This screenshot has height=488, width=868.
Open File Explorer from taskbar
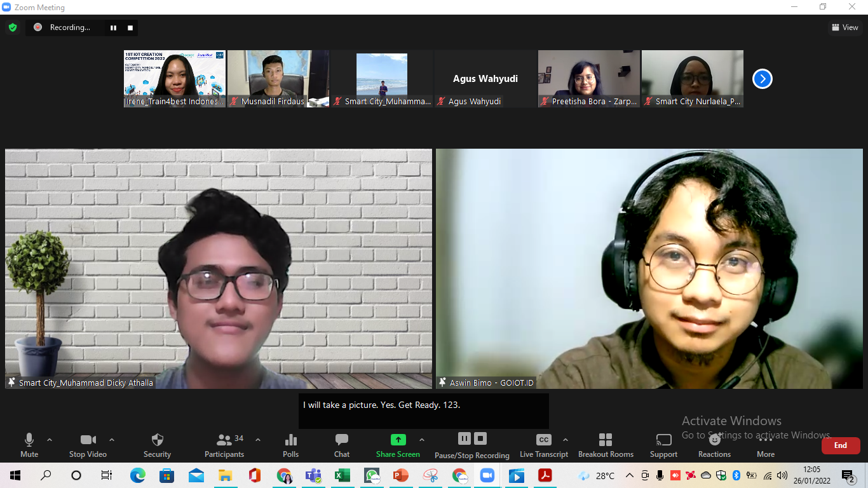coord(226,475)
